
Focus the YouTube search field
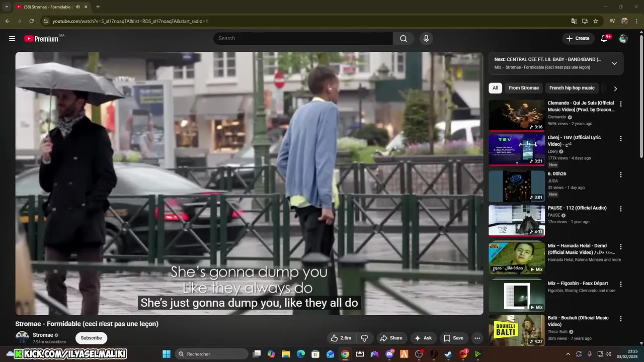(303, 39)
